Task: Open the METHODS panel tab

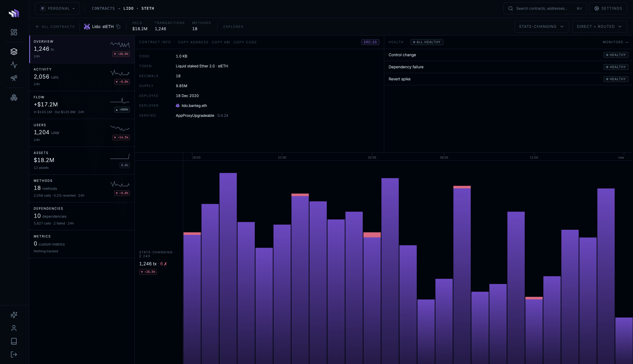Action: pyautogui.click(x=82, y=188)
